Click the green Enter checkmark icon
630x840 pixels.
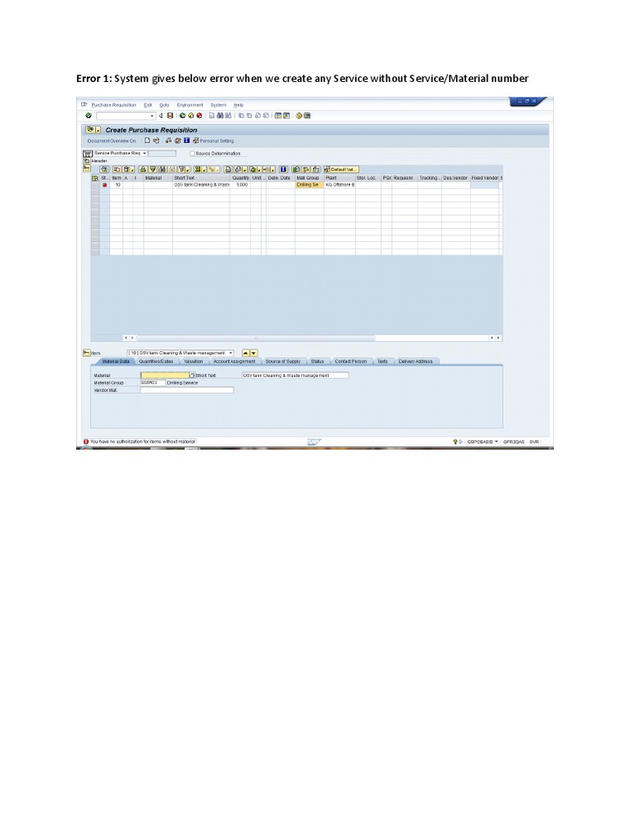pos(89,116)
